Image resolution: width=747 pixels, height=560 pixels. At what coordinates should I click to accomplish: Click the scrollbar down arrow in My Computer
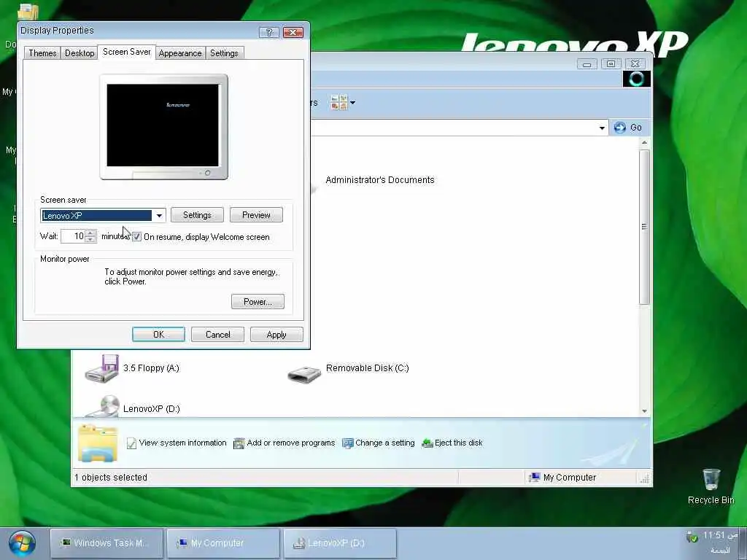(644, 411)
